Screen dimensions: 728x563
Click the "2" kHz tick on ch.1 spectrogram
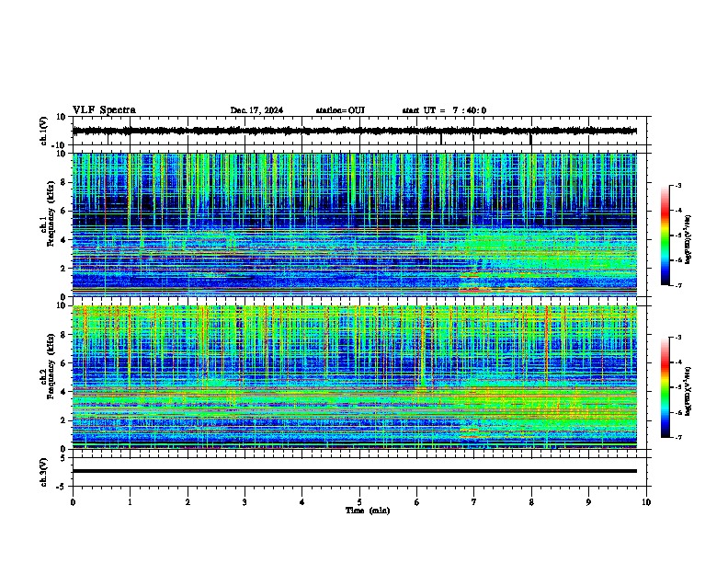point(63,269)
